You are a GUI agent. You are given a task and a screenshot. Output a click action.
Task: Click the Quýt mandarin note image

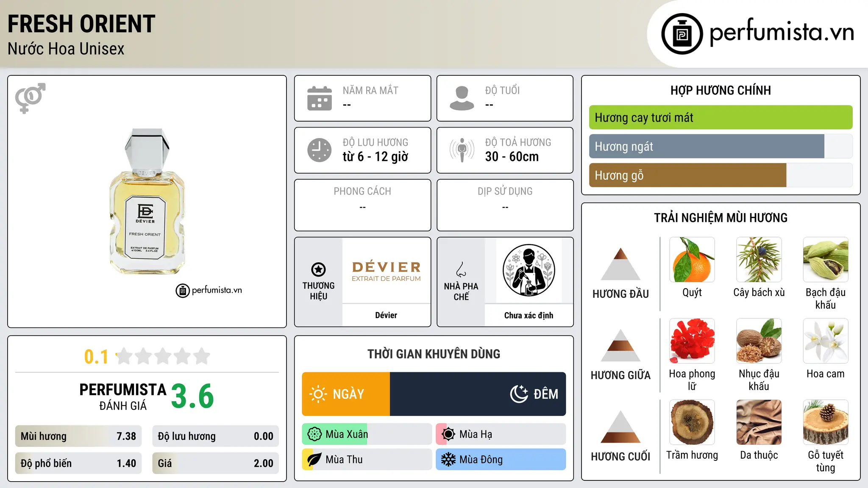tap(692, 260)
